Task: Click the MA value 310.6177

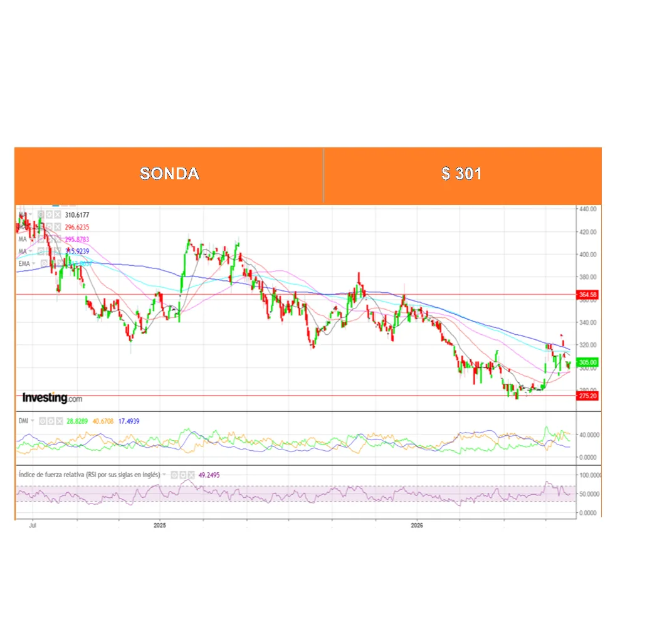Action: click(77, 215)
